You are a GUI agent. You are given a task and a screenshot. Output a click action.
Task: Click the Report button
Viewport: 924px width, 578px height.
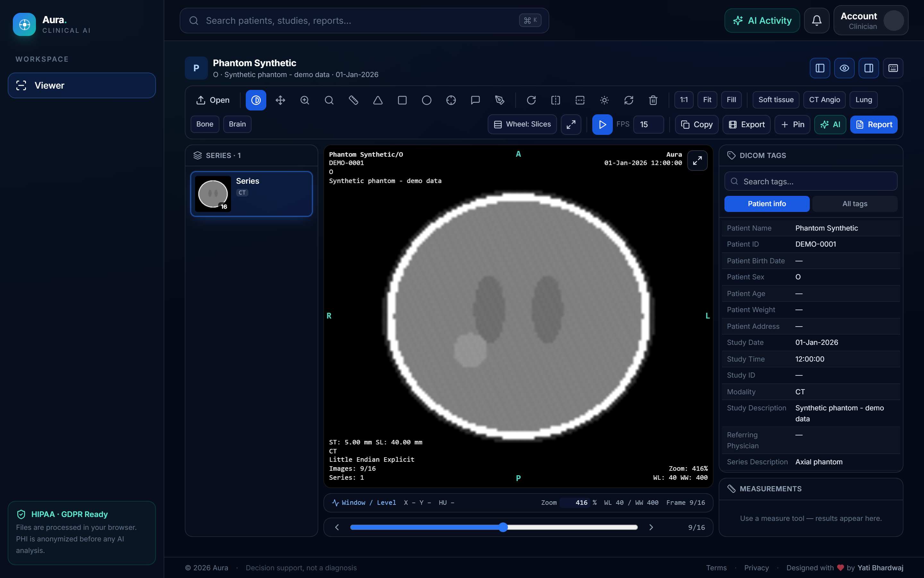pyautogui.click(x=874, y=125)
